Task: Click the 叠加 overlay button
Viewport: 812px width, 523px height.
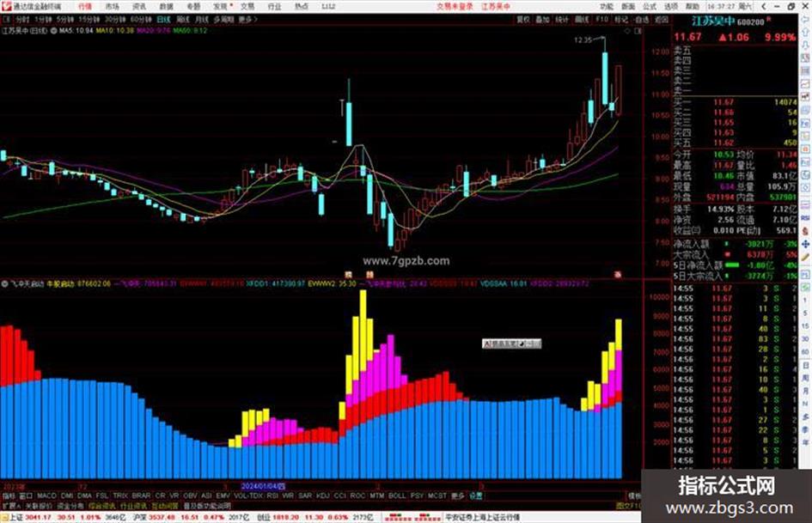Action: click(x=542, y=19)
